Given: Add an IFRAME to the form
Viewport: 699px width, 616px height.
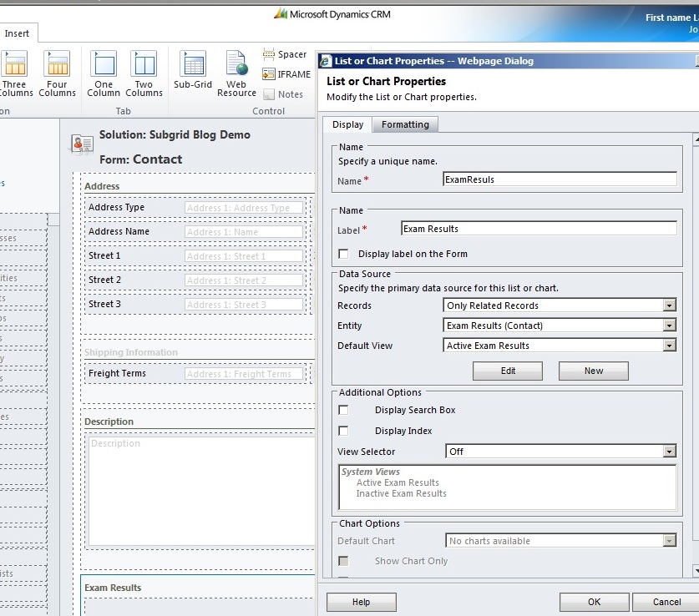Looking at the screenshot, I should point(288,73).
